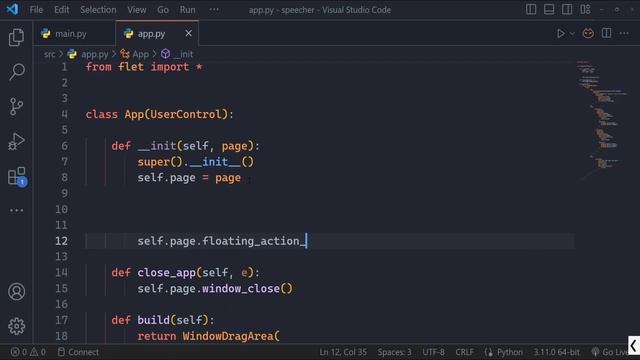The height and width of the screenshot is (360, 640).
Task: Click 'def close_app(self, e):' line
Action: [x=185, y=272]
